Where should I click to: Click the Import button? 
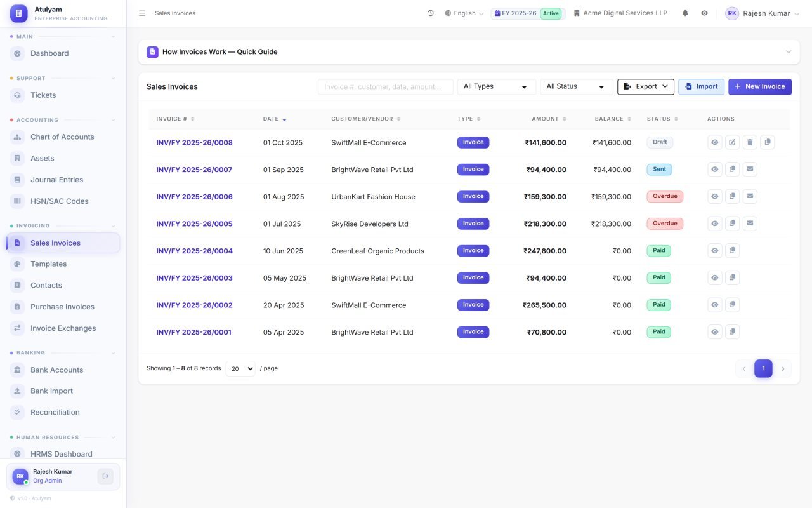click(x=701, y=87)
